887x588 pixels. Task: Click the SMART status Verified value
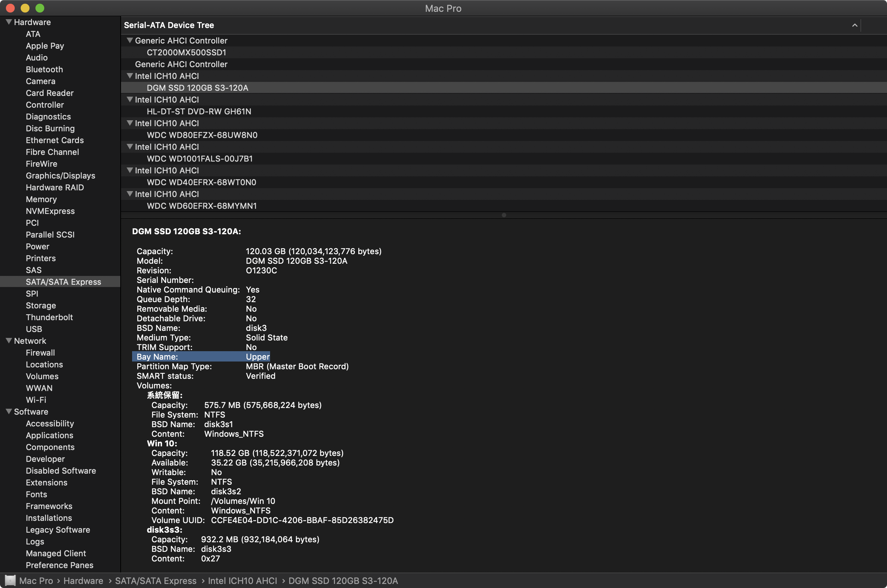click(x=260, y=376)
